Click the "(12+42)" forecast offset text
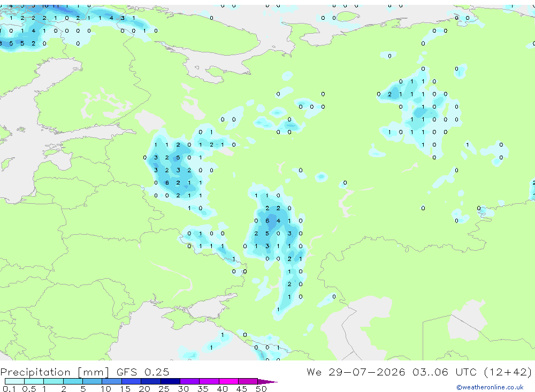 point(508,372)
